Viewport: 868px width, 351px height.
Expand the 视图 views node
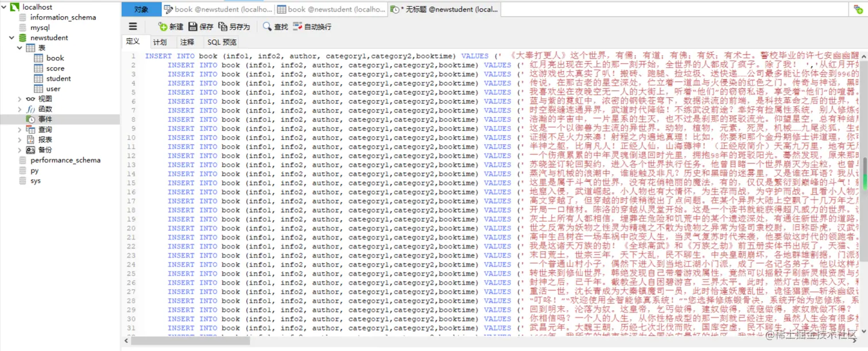20,99
